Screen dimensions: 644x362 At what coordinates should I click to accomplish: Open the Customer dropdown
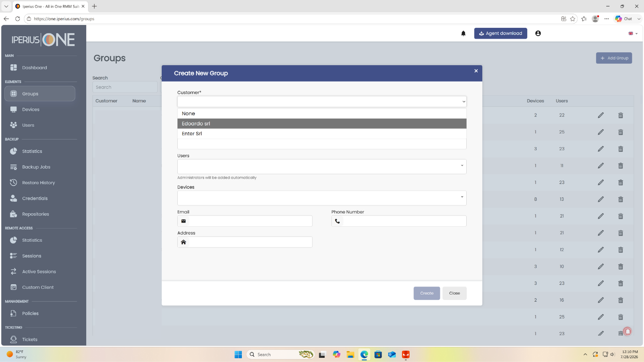point(322,101)
